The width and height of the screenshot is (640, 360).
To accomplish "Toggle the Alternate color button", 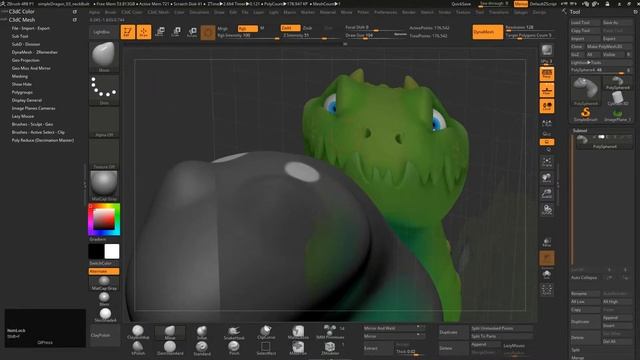I will (x=104, y=271).
